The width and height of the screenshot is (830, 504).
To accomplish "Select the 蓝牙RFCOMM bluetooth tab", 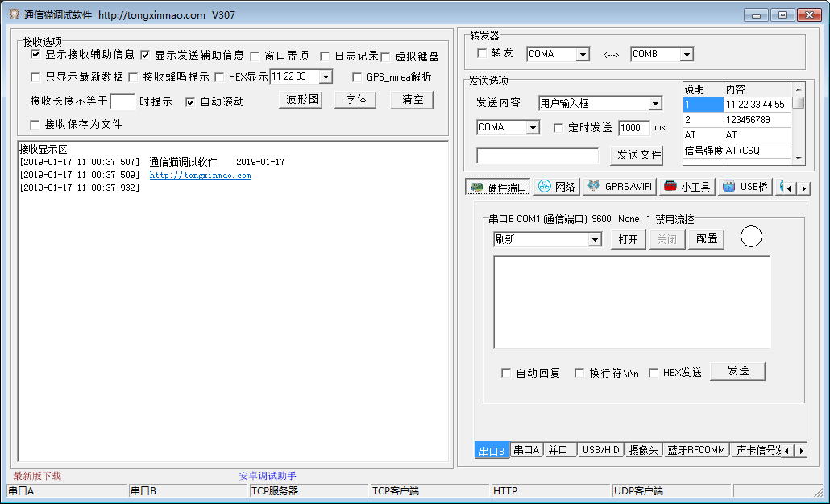I will (696, 450).
